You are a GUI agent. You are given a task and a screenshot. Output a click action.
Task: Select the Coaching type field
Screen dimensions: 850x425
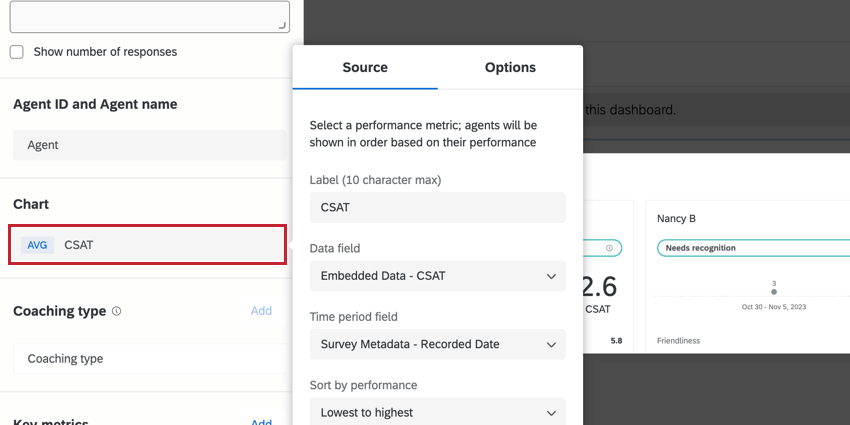pyautogui.click(x=149, y=359)
